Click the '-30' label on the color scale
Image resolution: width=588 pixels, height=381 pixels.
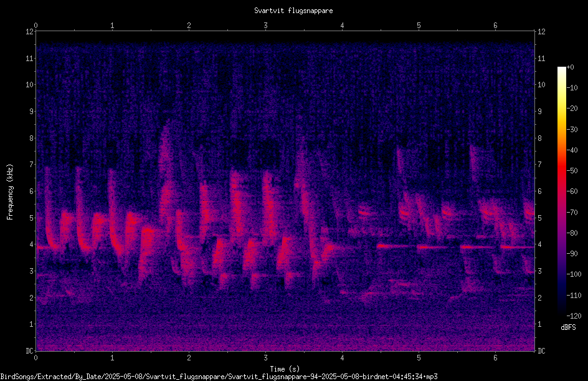(x=572, y=129)
